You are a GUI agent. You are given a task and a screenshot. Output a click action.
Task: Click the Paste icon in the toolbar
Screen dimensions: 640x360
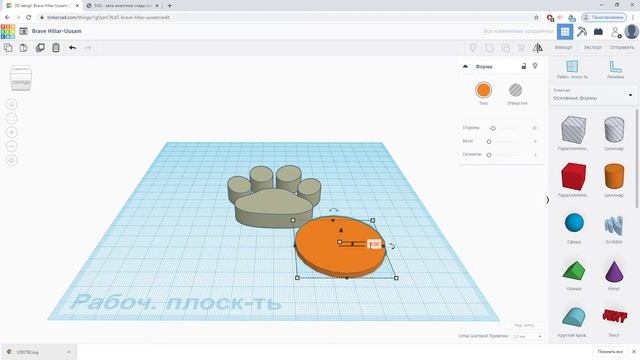tap(24, 48)
